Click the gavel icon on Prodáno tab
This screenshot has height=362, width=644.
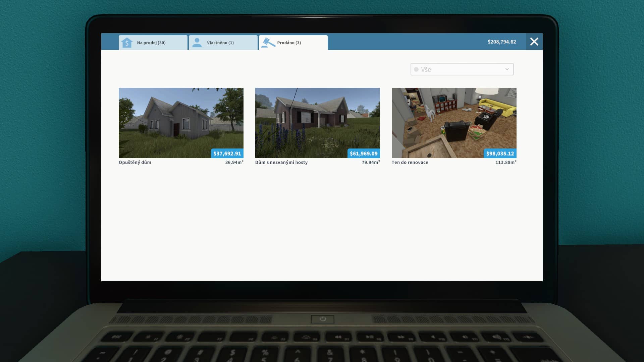[268, 43]
